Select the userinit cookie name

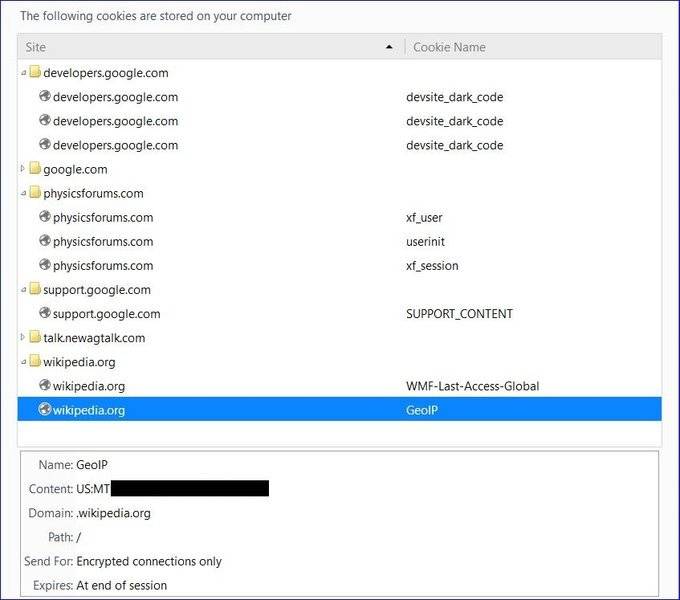pos(425,241)
